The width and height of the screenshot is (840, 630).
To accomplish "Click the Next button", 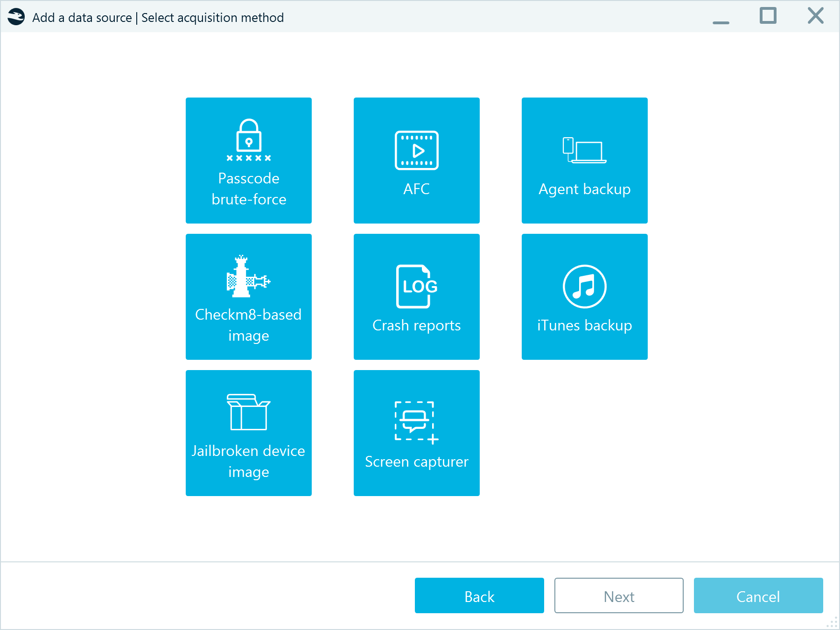I will pos(619,595).
